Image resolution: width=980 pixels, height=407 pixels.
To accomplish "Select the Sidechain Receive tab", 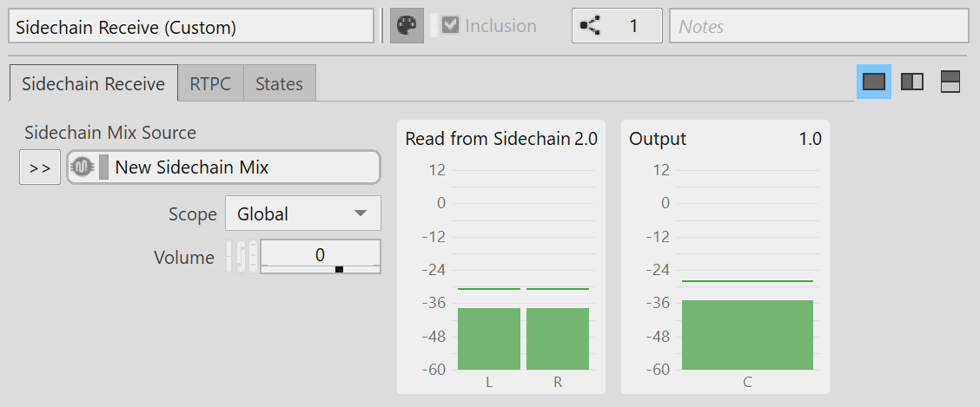I will (93, 84).
